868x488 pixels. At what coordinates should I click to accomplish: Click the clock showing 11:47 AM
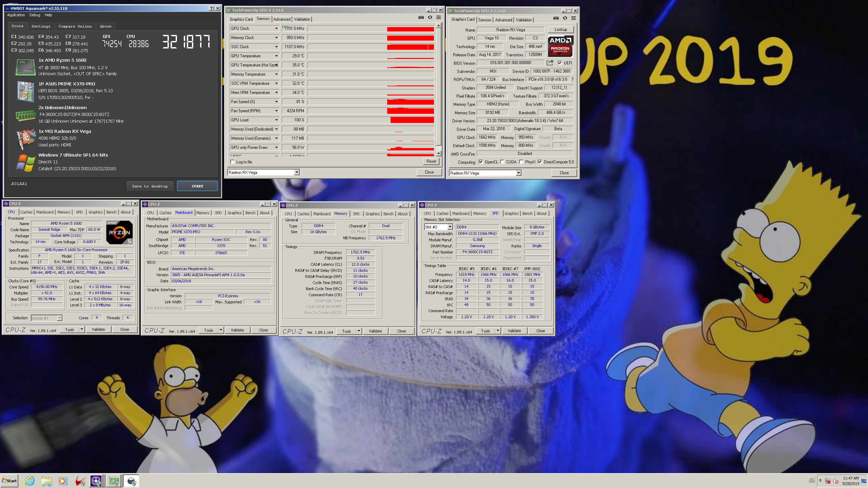[x=851, y=478]
